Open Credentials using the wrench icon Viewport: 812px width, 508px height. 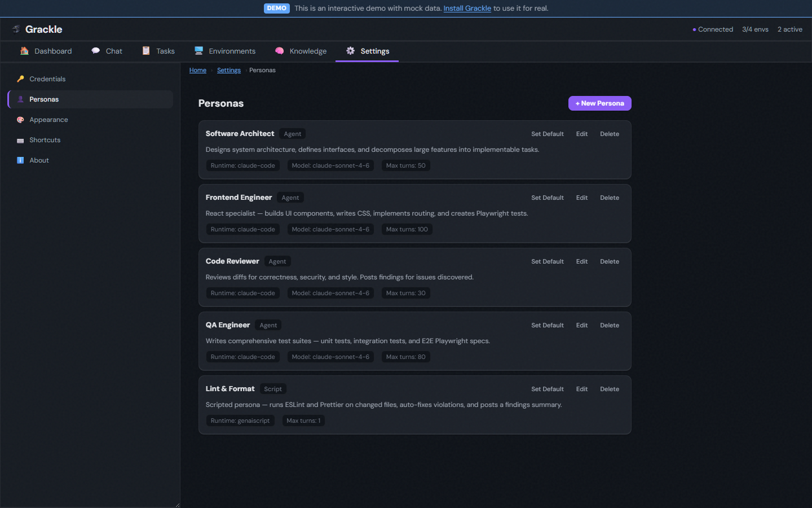click(x=21, y=78)
